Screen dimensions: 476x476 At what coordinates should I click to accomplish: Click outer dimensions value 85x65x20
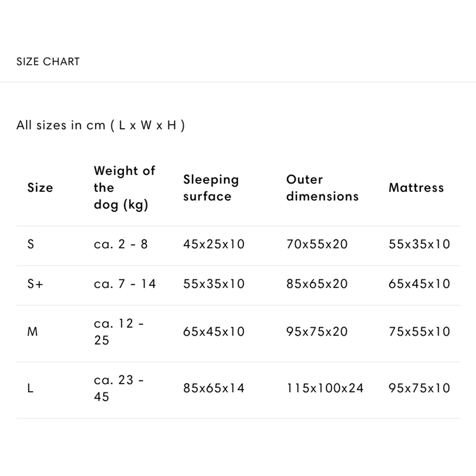[317, 284]
